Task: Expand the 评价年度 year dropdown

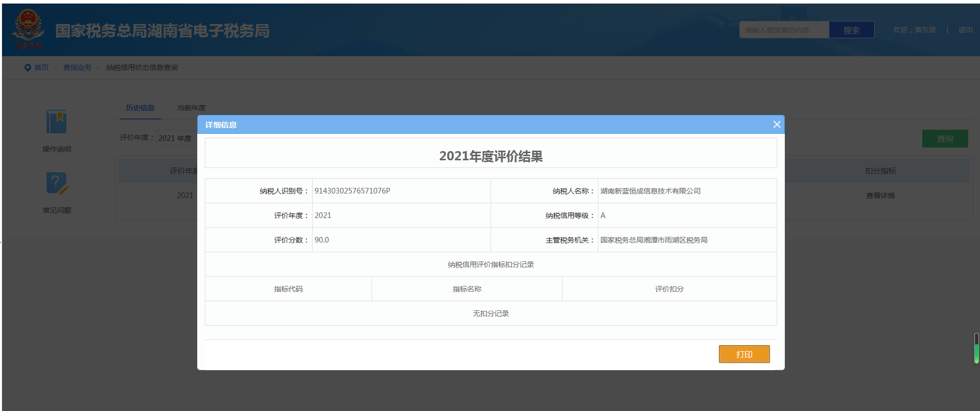Action: point(175,138)
